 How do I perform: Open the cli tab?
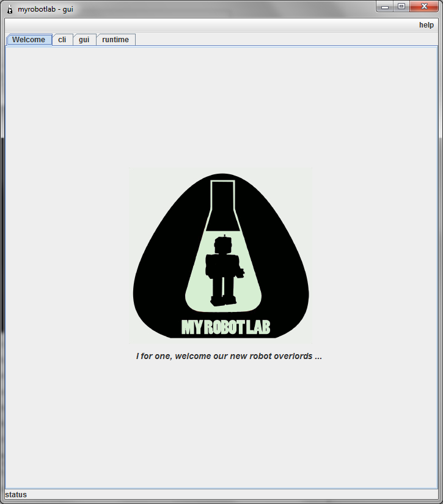(62, 40)
